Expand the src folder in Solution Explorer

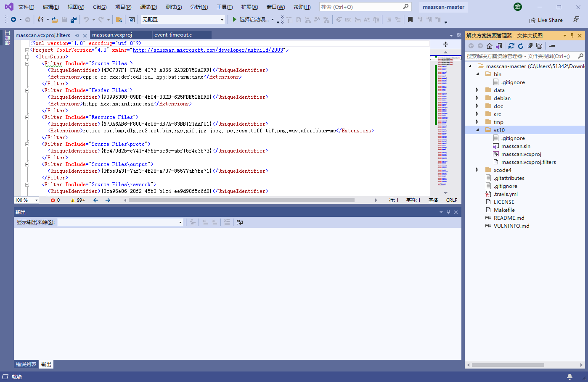tap(477, 114)
